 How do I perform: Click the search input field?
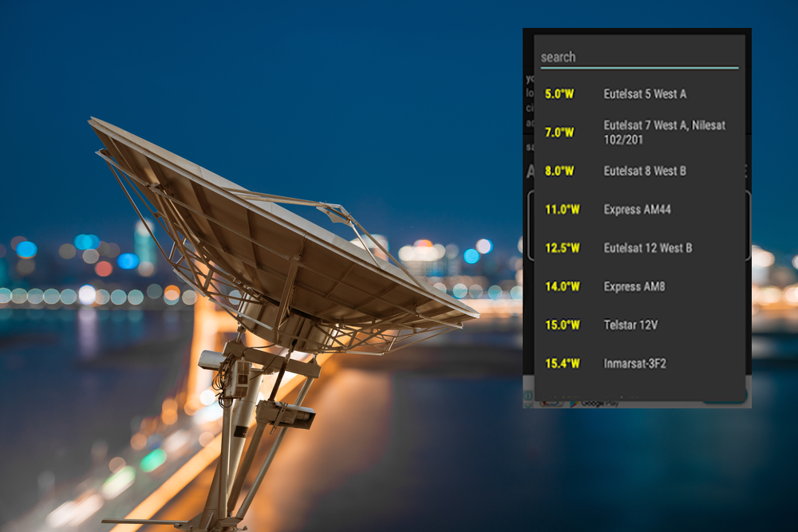tap(639, 57)
